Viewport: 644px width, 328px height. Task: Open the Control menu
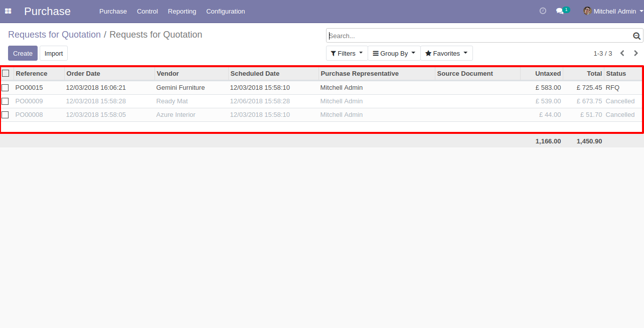[x=147, y=11]
